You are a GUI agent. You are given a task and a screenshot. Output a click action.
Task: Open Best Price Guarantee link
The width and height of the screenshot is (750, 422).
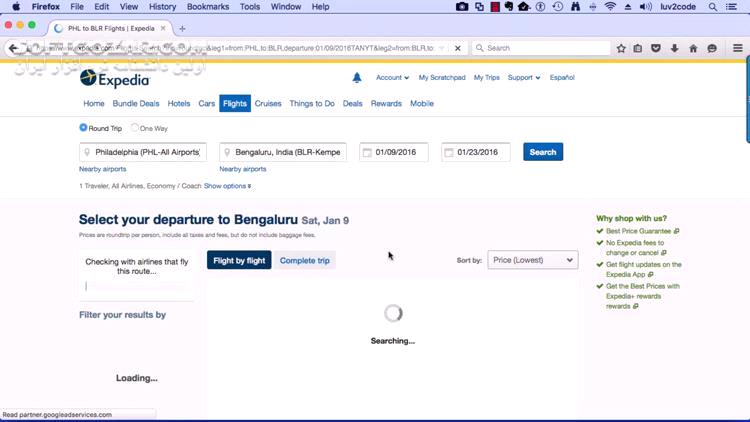pos(642,231)
